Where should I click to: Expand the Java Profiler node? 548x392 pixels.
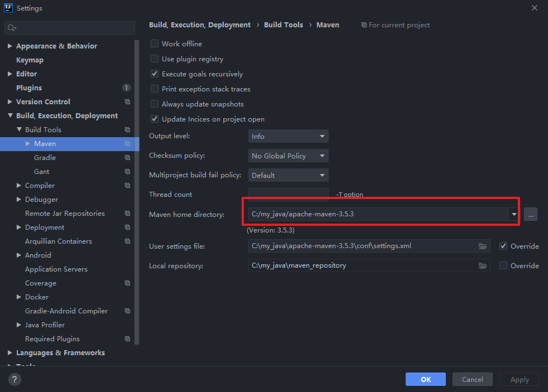[19, 325]
